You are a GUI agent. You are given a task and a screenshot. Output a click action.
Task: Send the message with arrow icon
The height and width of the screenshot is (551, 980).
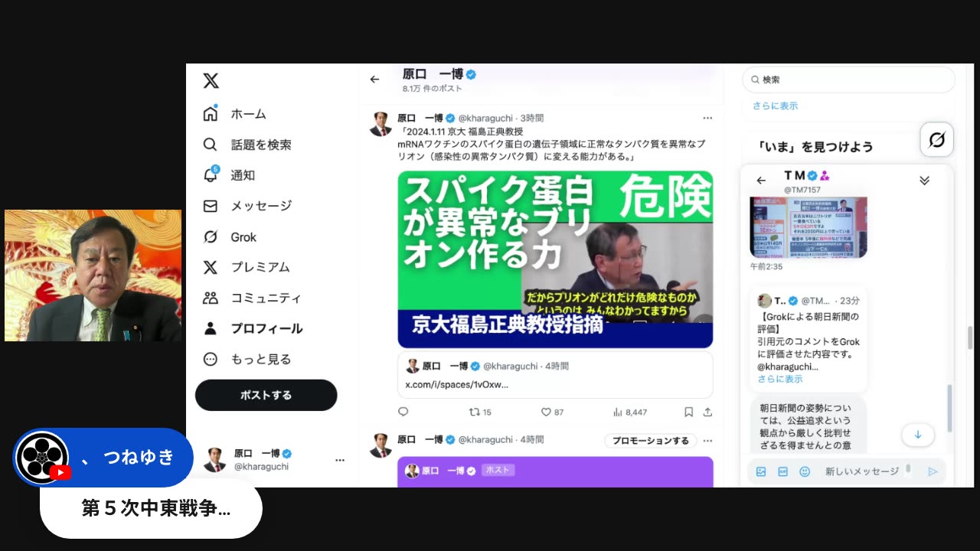point(933,471)
